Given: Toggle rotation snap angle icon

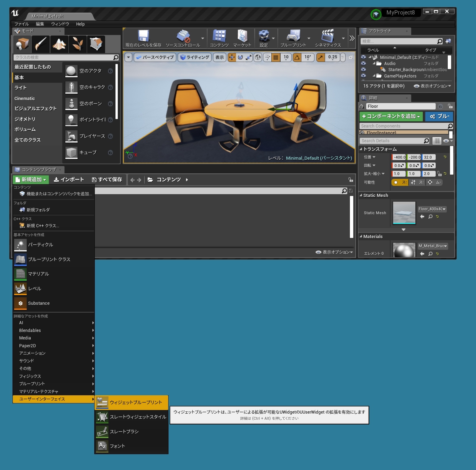Looking at the screenshot, I should coord(297,57).
